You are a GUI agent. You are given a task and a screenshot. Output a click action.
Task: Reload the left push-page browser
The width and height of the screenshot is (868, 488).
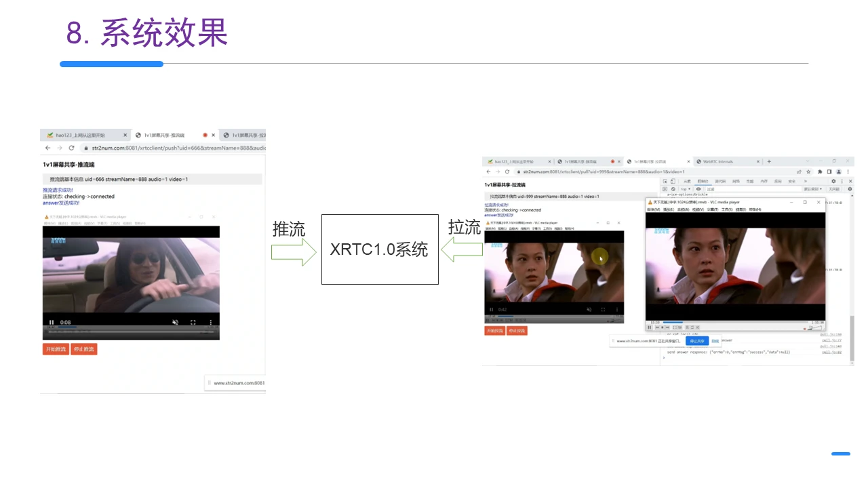(x=71, y=148)
